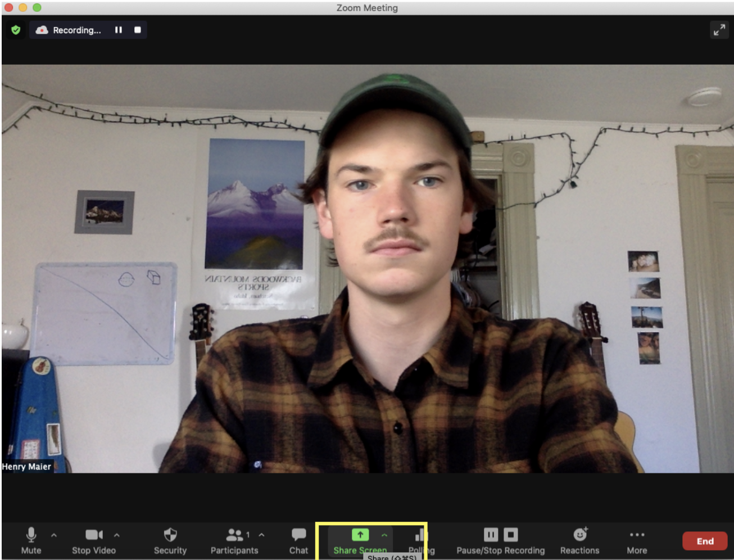Pause recording from the bottom toolbar
The height and width of the screenshot is (560, 734).
(x=491, y=534)
